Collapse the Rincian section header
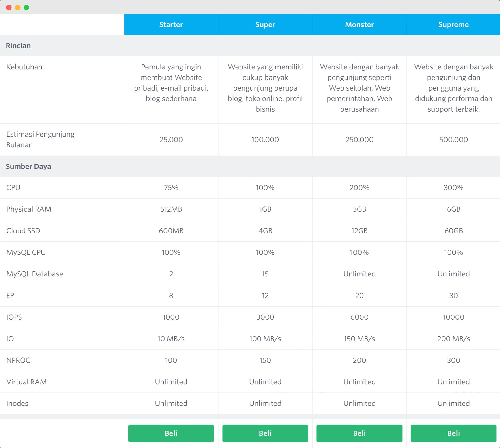The image size is (500, 448). click(x=18, y=46)
